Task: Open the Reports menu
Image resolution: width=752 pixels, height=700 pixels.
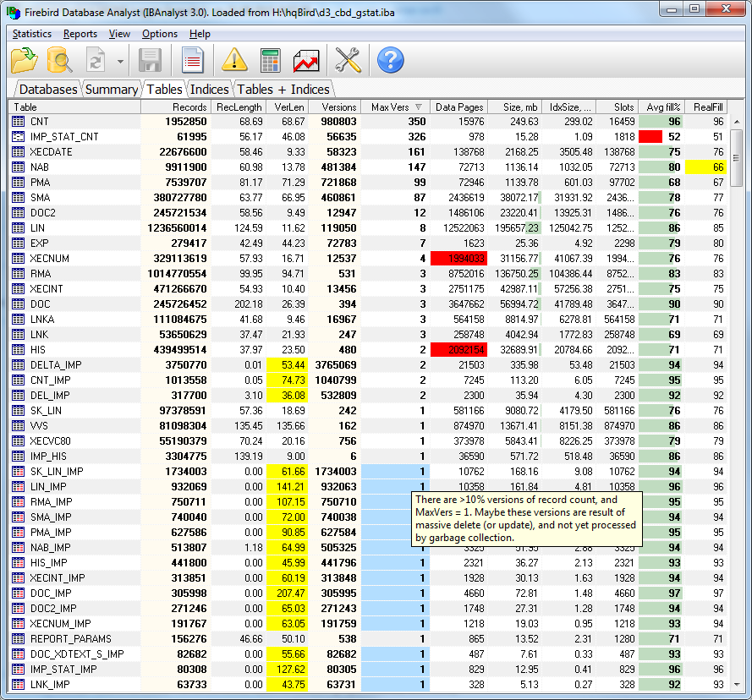Action: (x=80, y=34)
